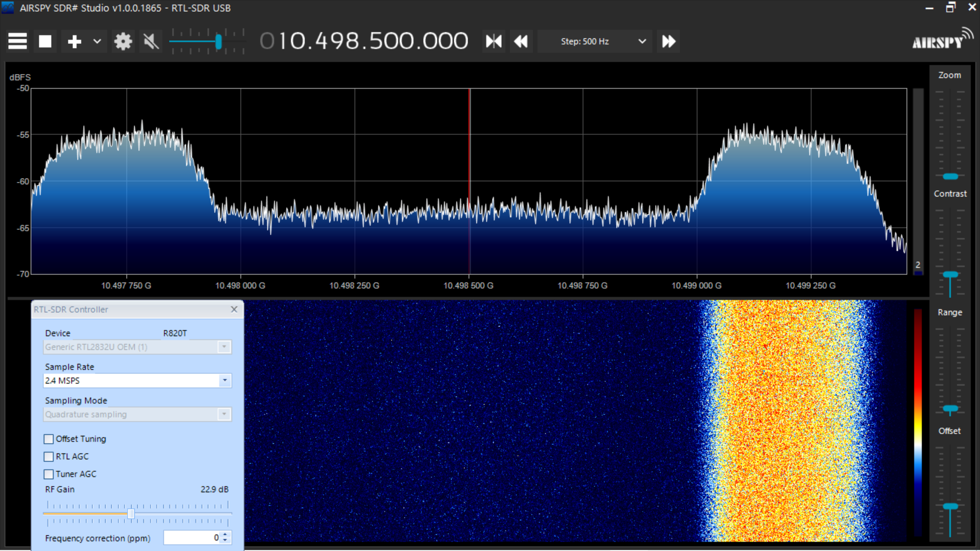The image size is (980, 551).
Task: Close the RTL-SDR Controller panel
Action: pyautogui.click(x=234, y=309)
